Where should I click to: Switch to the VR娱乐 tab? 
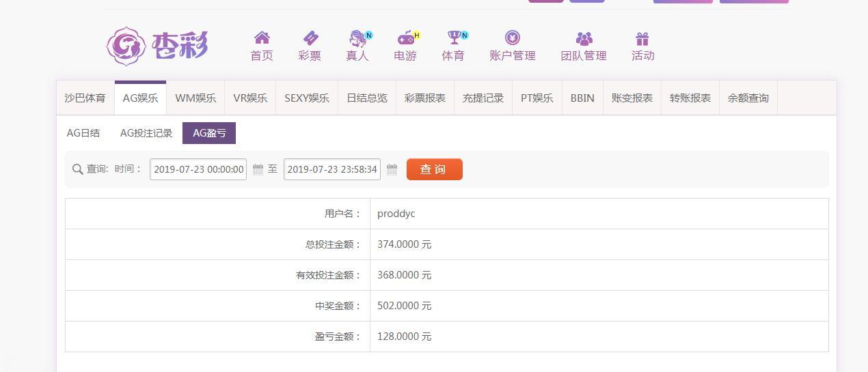250,98
